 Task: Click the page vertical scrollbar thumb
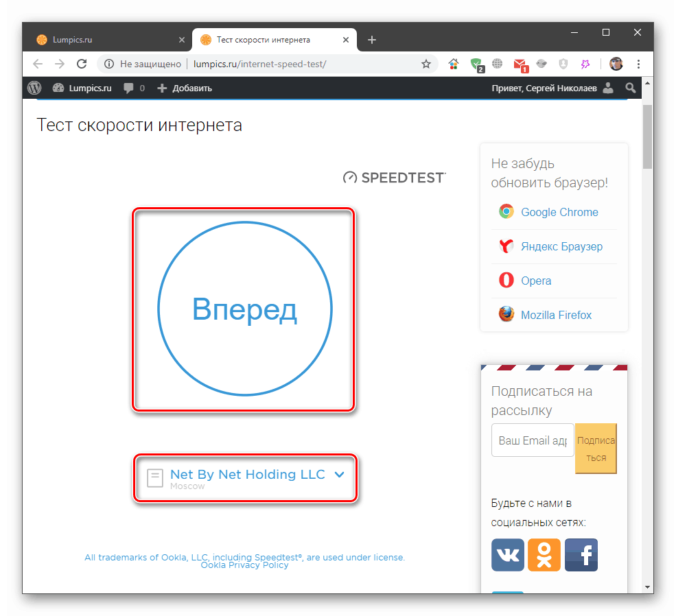(x=647, y=136)
